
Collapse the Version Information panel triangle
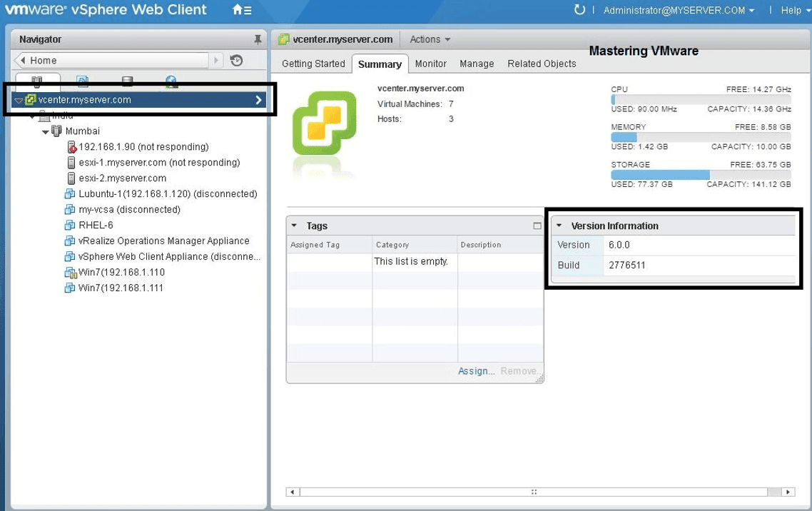click(x=559, y=226)
